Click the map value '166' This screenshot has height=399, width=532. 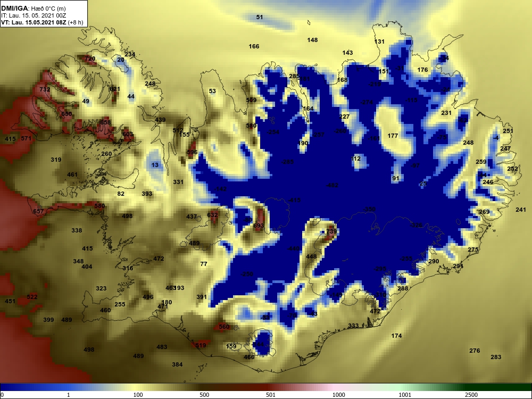click(254, 46)
